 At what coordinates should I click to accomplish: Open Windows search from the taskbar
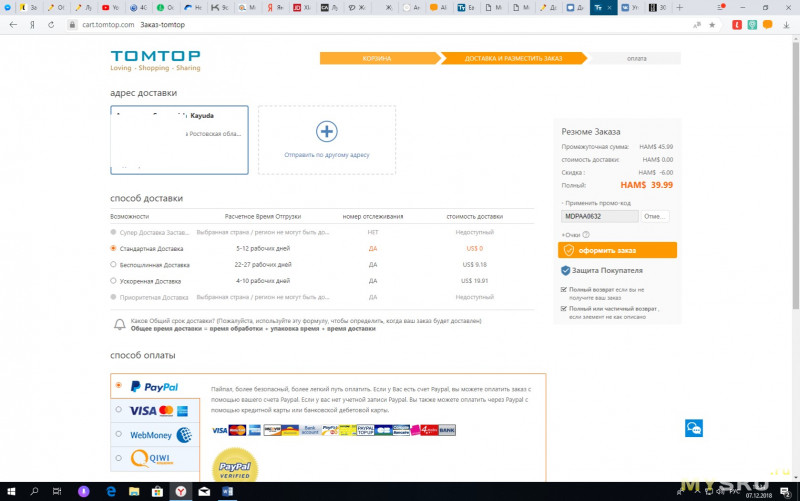(34, 491)
